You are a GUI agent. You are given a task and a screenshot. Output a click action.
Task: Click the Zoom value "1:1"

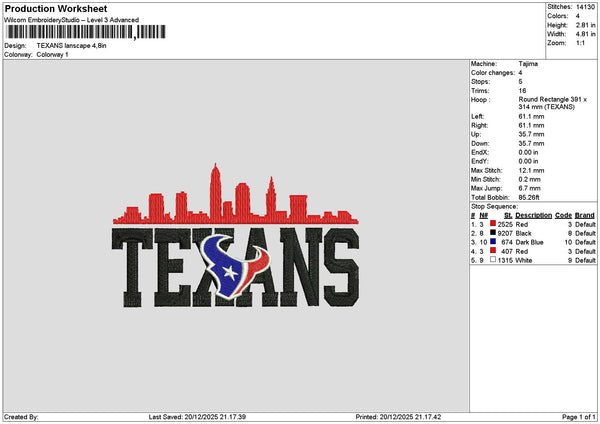(580, 43)
